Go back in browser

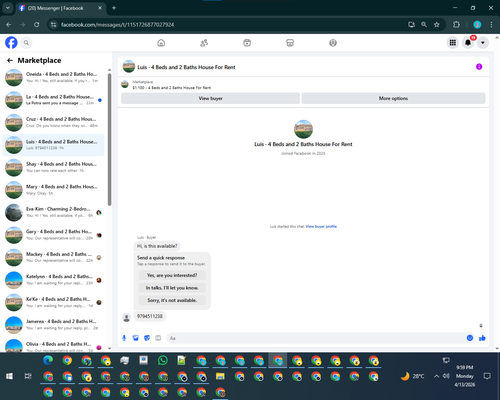pyautogui.click(x=9, y=25)
